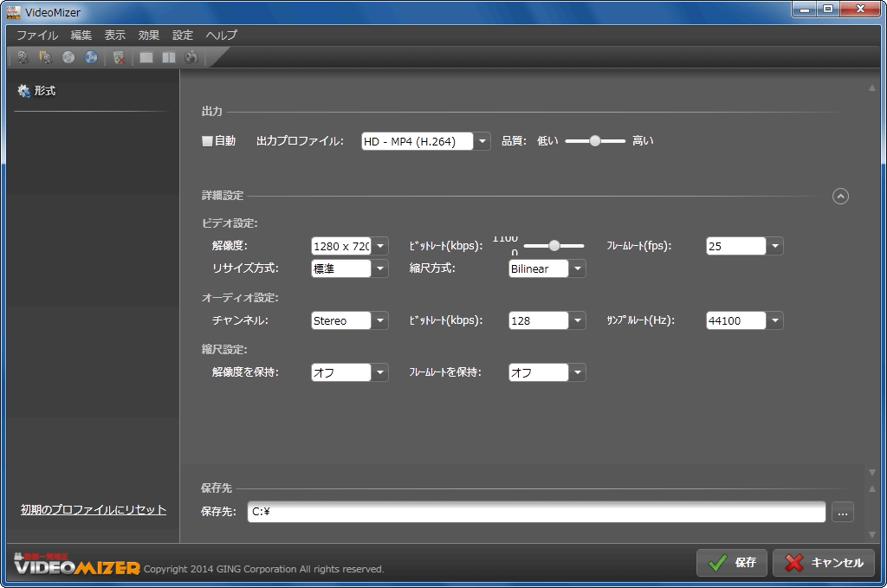This screenshot has height=588, width=887.
Task: Click the キャンセル button
Action: click(824, 563)
